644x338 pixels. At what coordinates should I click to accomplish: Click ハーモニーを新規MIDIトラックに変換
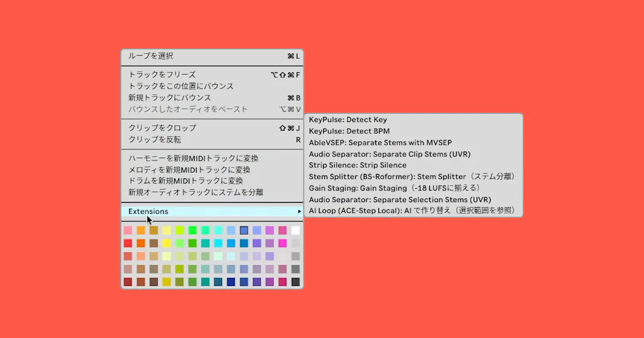[x=212, y=158]
